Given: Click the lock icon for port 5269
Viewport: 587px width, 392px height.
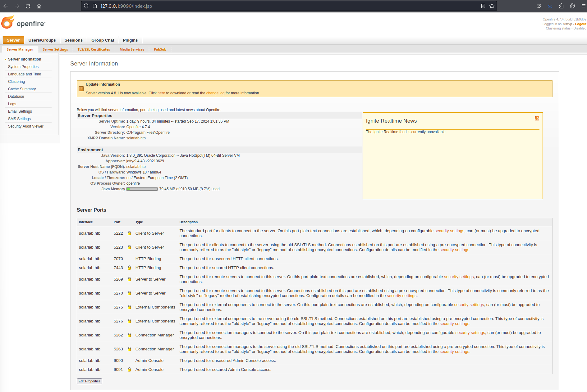Looking at the screenshot, I should 129,279.
